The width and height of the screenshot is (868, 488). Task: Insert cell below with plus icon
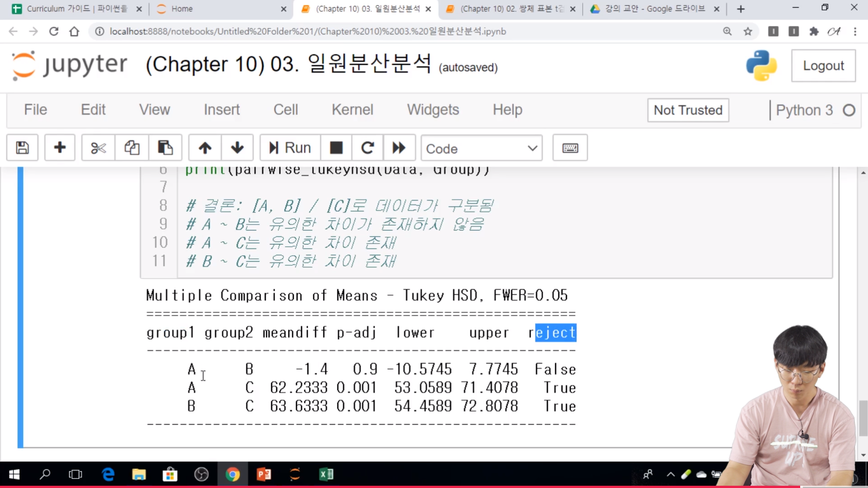coord(60,148)
